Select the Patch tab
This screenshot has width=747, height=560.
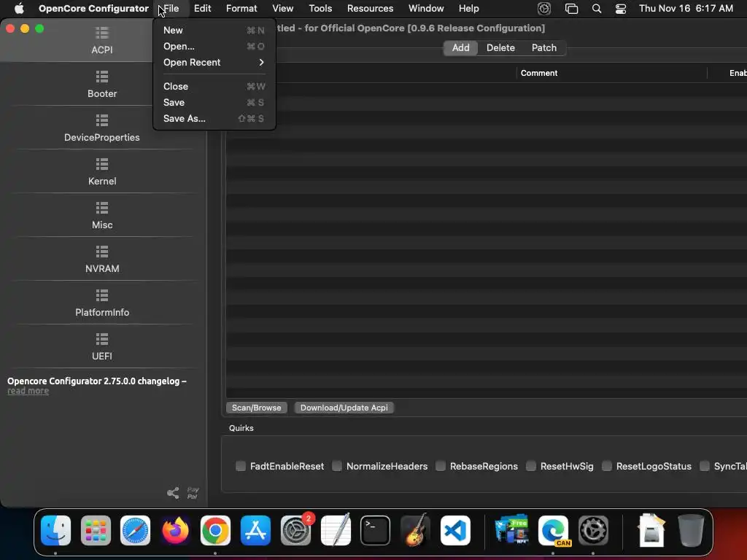(x=544, y=47)
